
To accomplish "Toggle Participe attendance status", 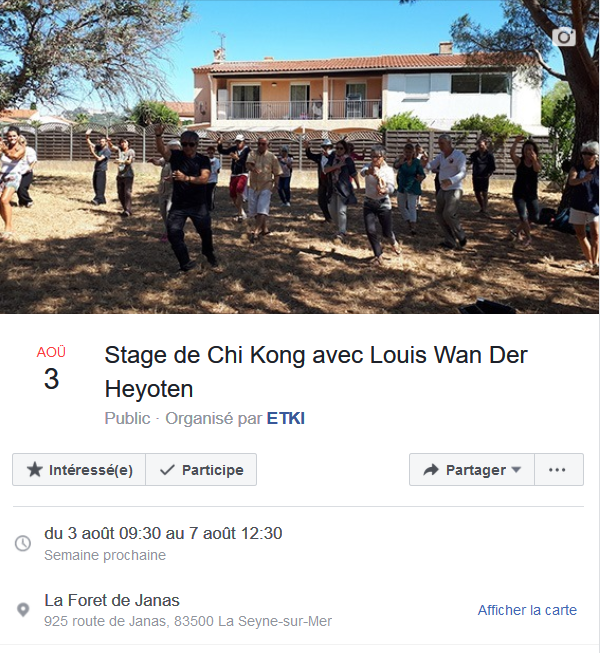I will tap(201, 470).
